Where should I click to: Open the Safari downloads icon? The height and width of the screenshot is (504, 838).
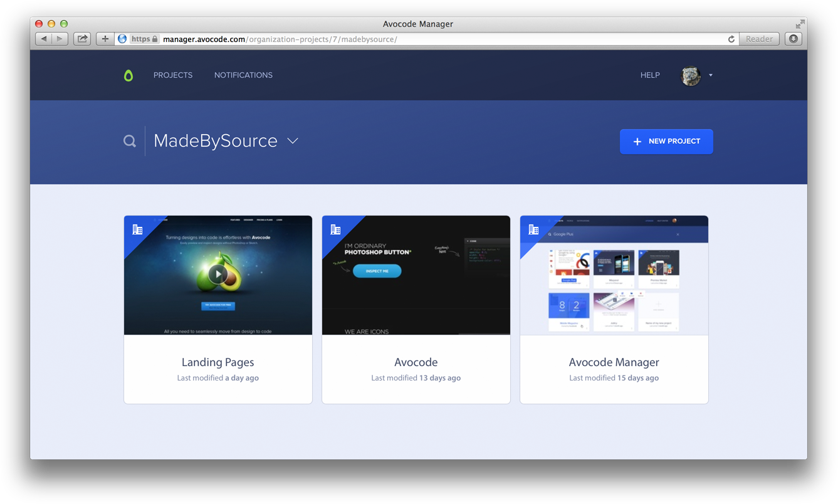(x=793, y=39)
